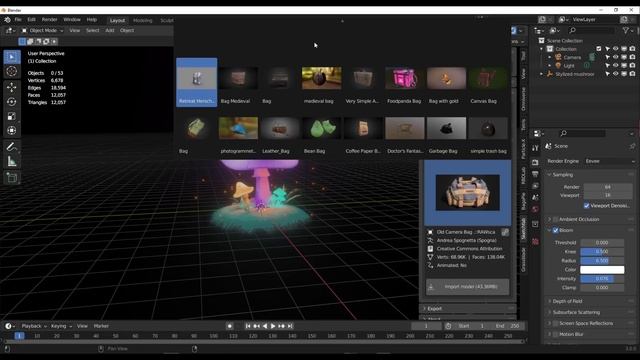Image resolution: width=640 pixels, height=360 pixels.
Task: Select the Select Box tool
Action: tap(12, 57)
